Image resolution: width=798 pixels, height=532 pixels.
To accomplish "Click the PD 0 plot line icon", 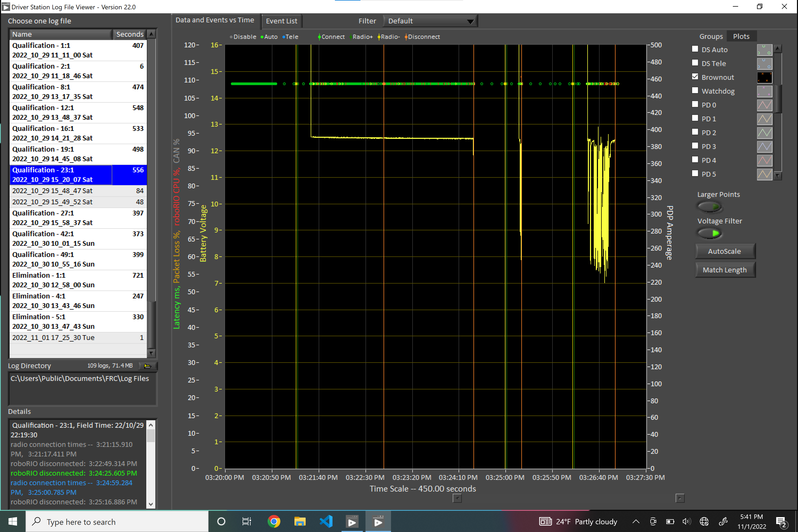I will coord(764,105).
